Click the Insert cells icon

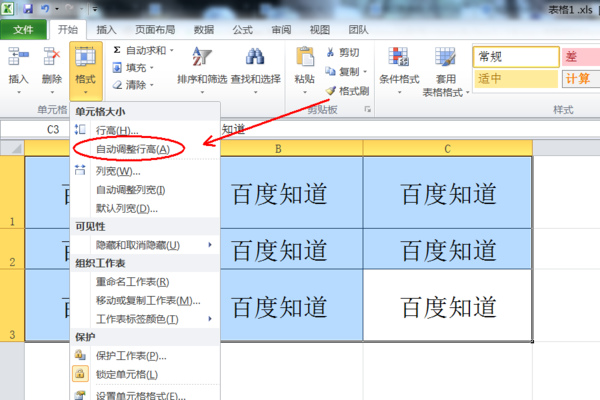tap(18, 56)
